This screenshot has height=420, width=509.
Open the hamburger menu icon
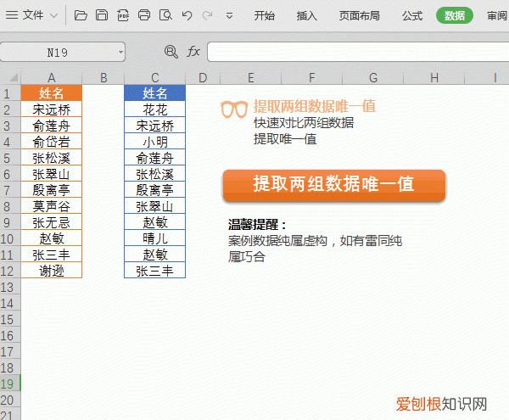tap(12, 15)
